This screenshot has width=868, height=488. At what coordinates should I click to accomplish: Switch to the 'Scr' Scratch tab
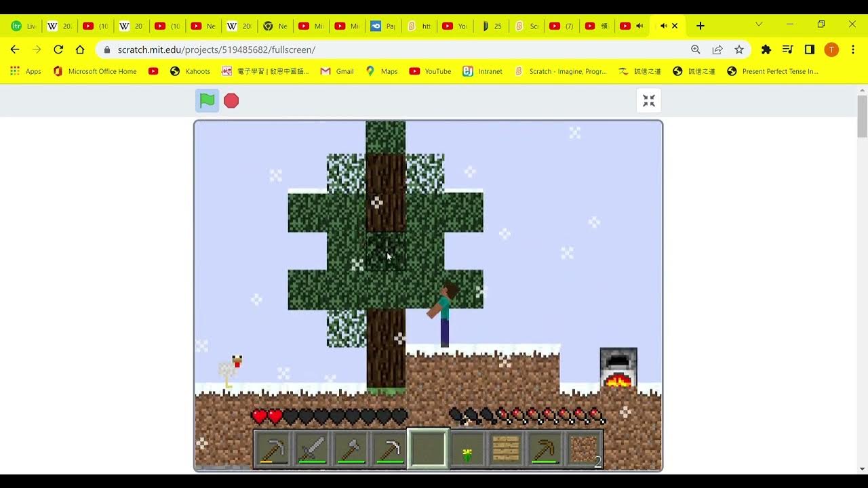coord(527,26)
